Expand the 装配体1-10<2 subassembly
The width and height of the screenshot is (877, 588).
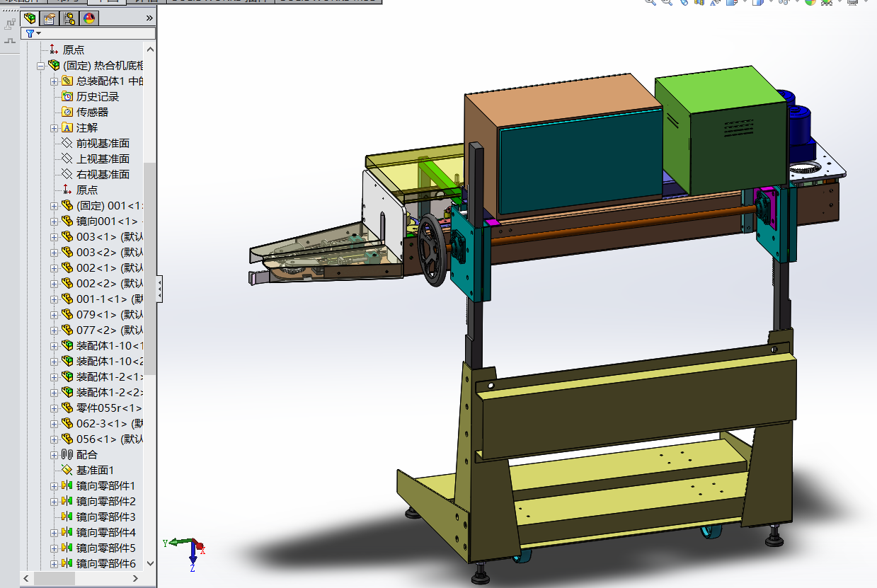pyautogui.click(x=55, y=361)
